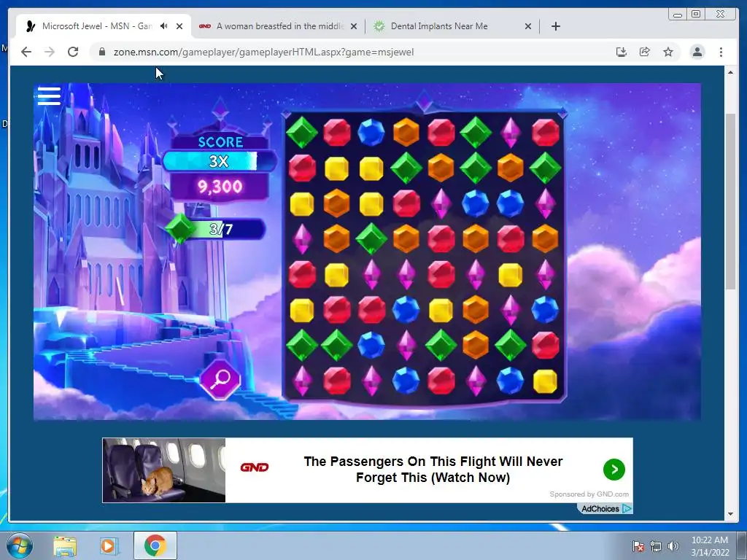Click the 9,300 score display
Viewport: 747px width, 560px height.
tap(220, 187)
